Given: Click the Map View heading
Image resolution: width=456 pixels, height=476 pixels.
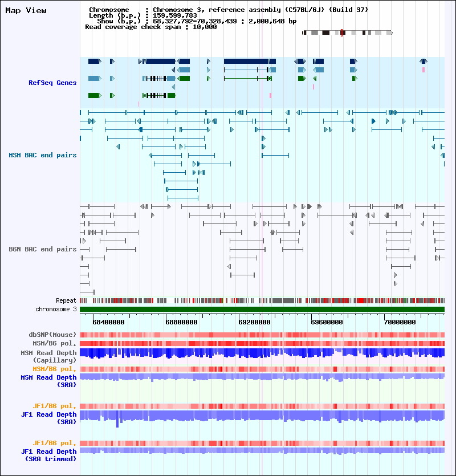Looking at the screenshot, I should click(26, 10).
